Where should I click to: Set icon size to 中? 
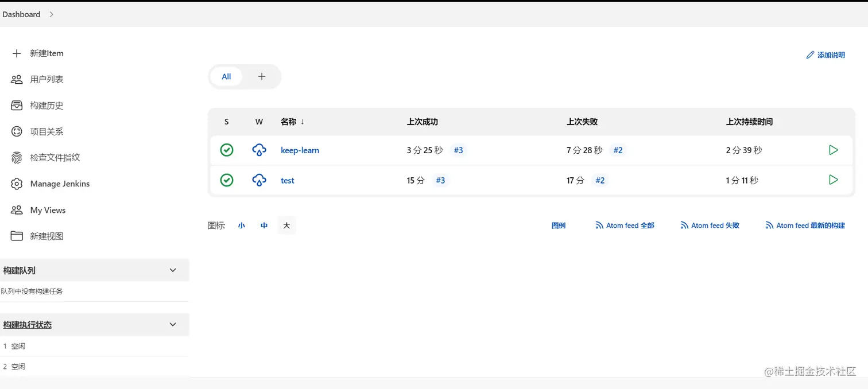264,225
